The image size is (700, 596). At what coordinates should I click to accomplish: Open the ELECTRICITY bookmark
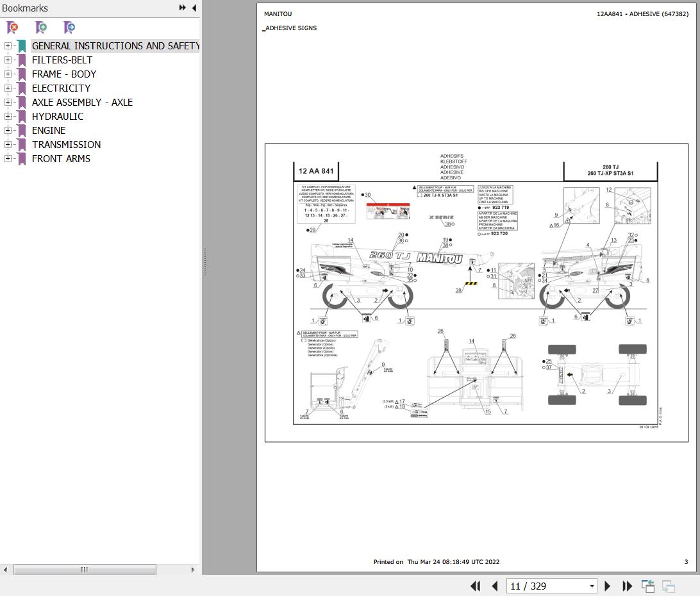point(61,88)
